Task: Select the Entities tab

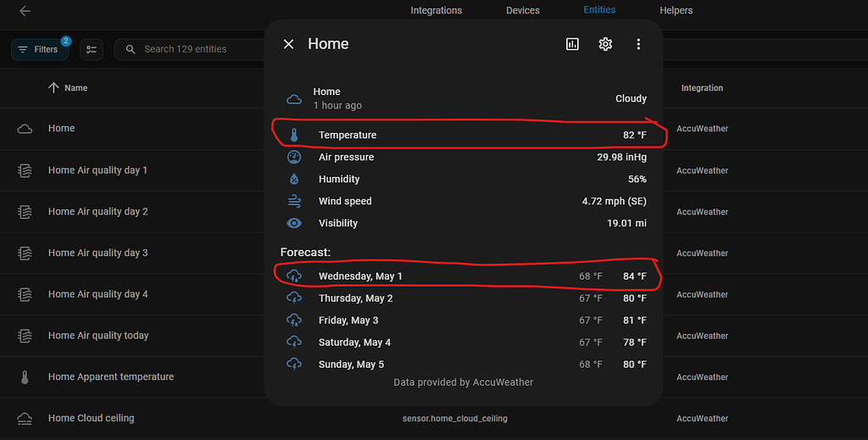Action: tap(599, 10)
